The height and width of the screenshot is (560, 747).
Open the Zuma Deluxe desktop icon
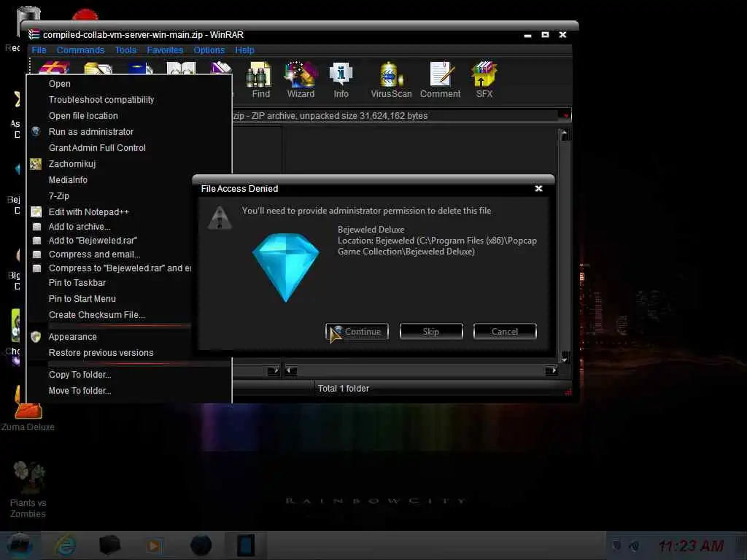[x=28, y=408]
